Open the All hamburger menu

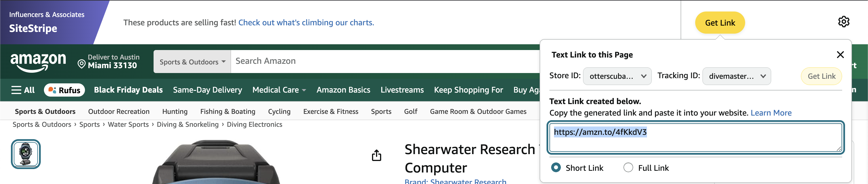[23, 90]
